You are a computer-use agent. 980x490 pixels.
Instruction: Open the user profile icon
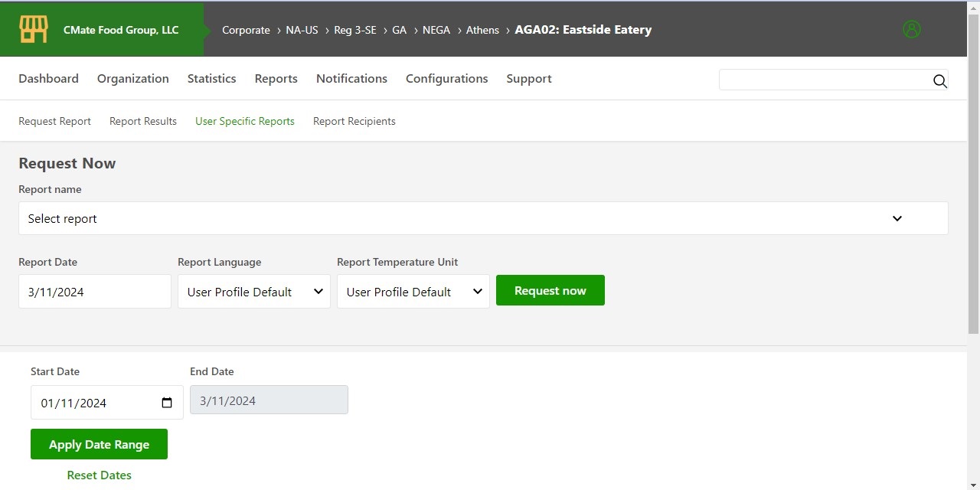point(911,30)
